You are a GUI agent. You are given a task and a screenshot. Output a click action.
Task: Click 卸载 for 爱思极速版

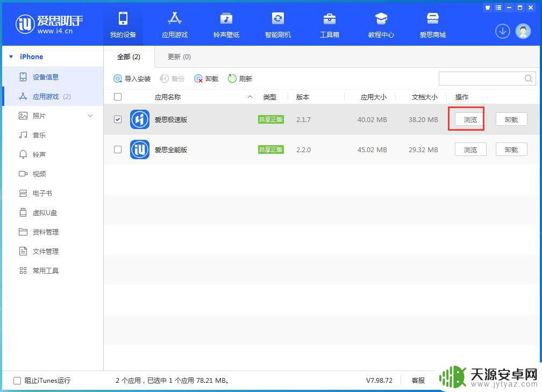click(511, 119)
